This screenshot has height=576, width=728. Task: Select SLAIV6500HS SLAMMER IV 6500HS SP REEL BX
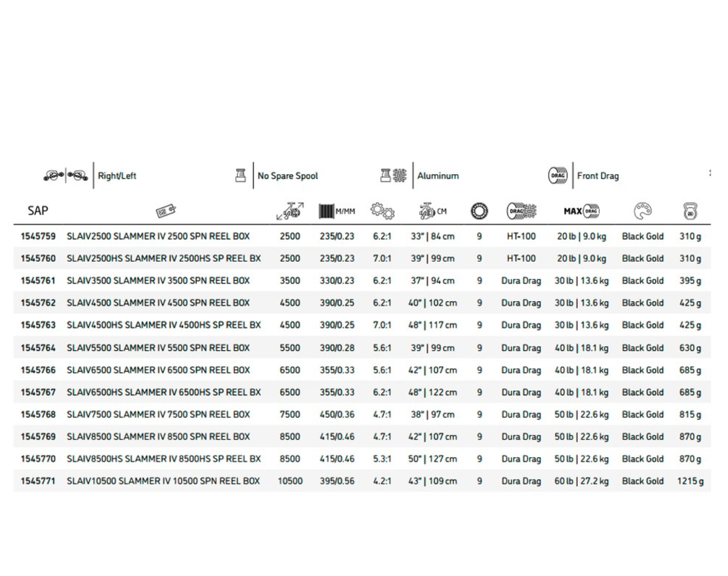(164, 392)
